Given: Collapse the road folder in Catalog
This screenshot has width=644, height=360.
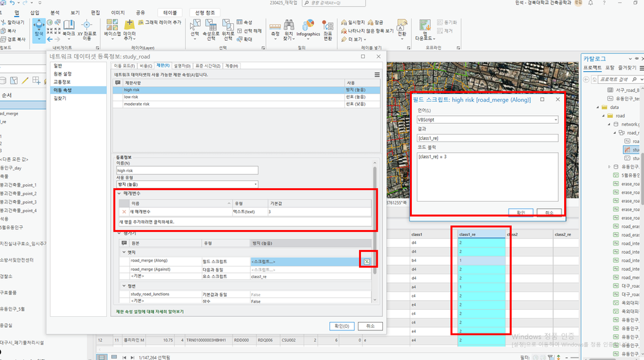Looking at the screenshot, I should point(604,116).
